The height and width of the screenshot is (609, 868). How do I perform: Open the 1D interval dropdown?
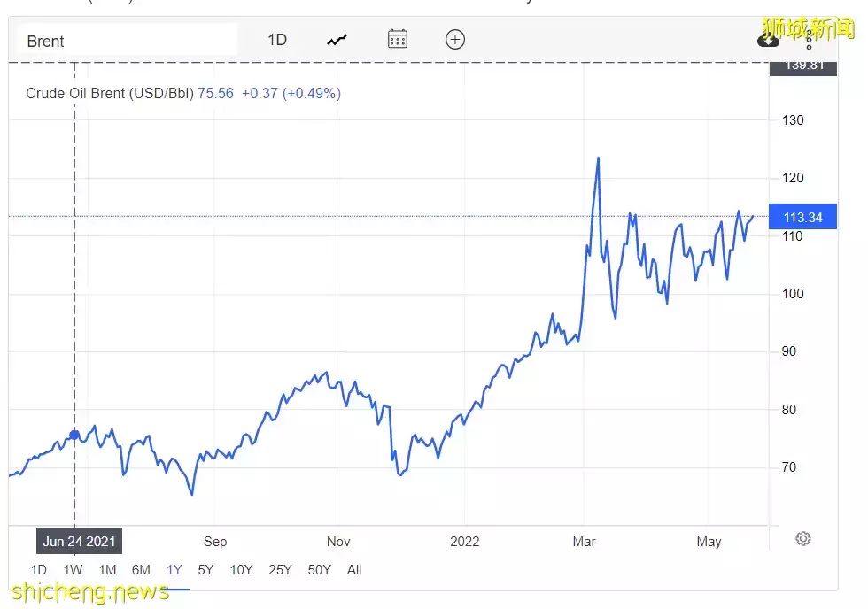[277, 40]
